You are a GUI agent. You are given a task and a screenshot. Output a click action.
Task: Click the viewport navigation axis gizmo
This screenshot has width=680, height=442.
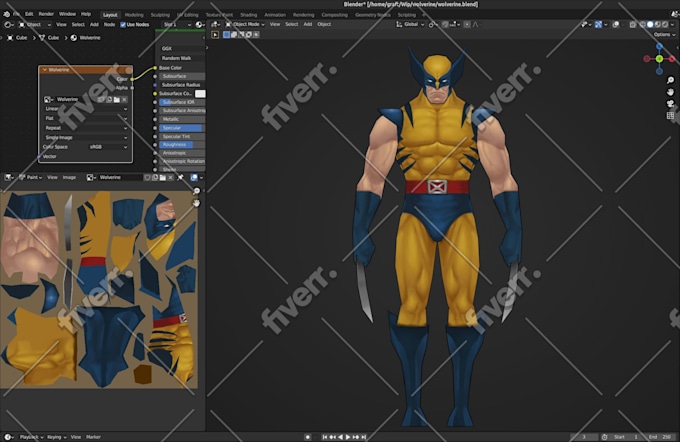point(659,59)
